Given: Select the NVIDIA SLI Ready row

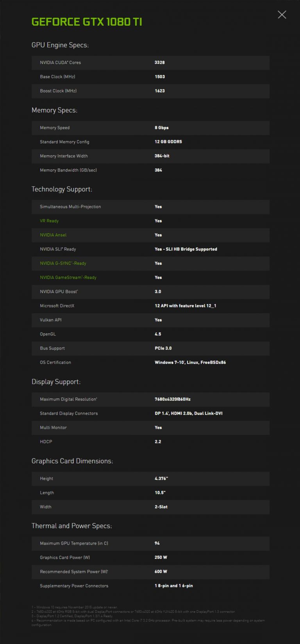Looking at the screenshot, I should click(x=150, y=249).
